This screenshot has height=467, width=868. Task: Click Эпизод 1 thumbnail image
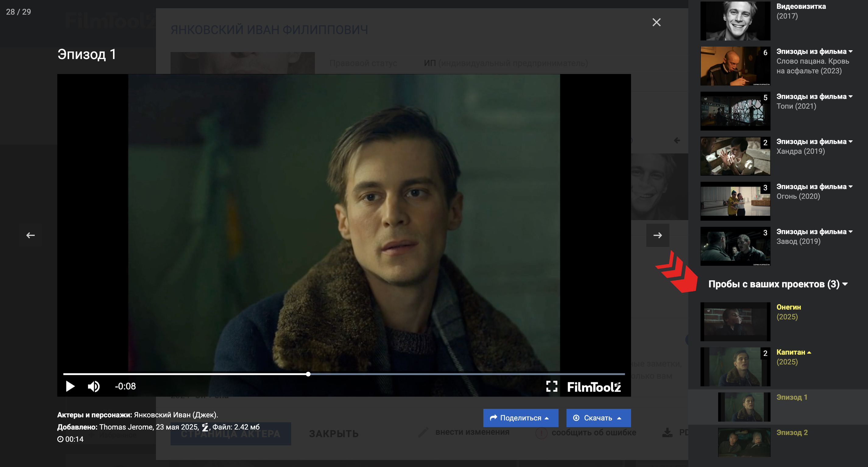[x=744, y=407]
